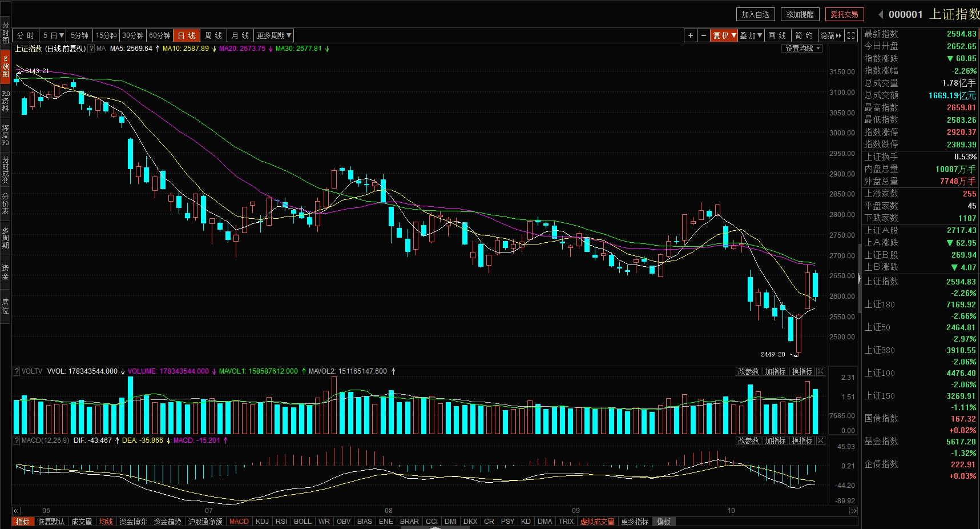
Task: Open 多周期 in left sidebar
Action: 5,238
